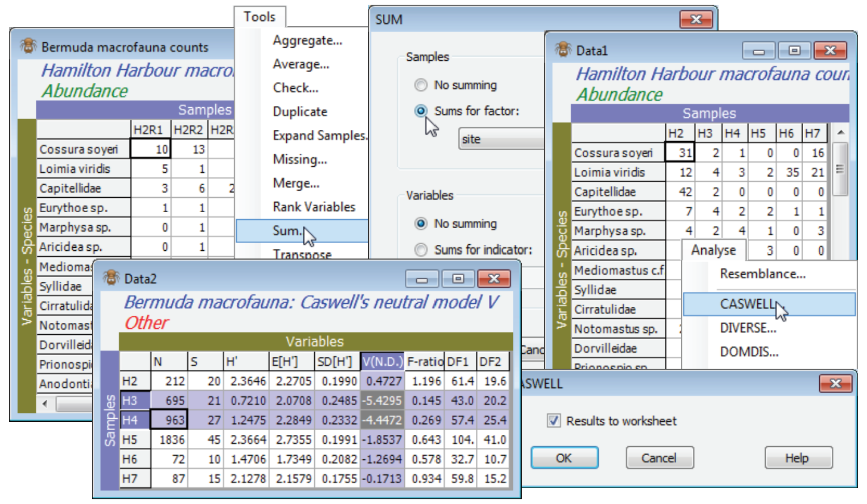
Task: Choose Resemblance... from Analyse menu
Action: point(763,274)
